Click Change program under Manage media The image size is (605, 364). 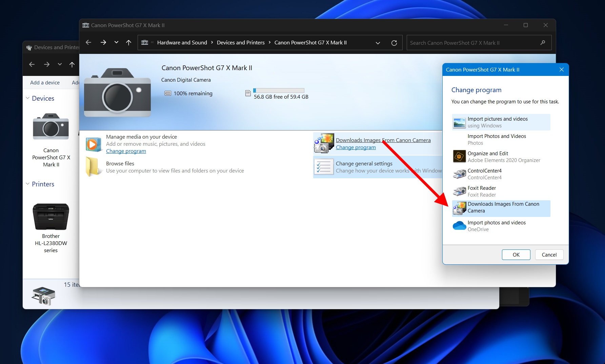tap(126, 151)
